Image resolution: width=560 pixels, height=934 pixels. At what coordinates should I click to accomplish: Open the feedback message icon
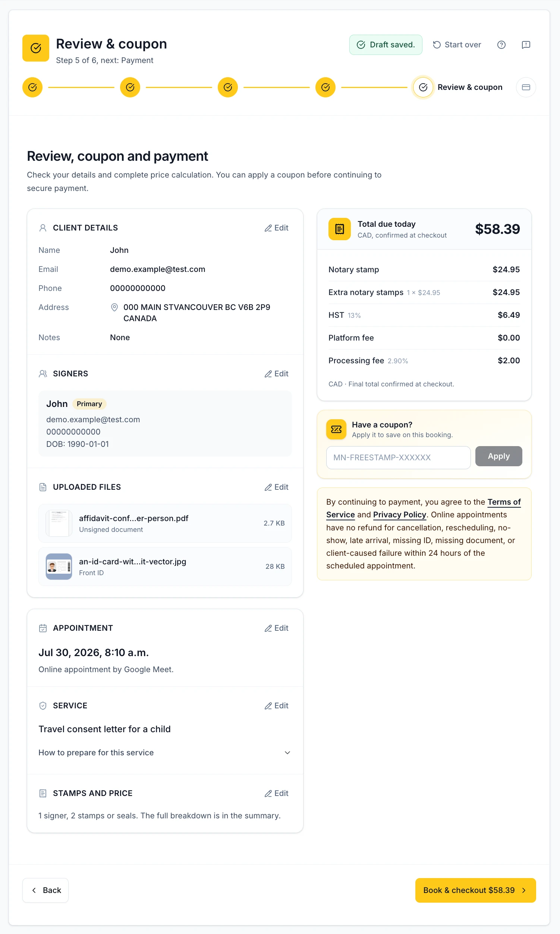tap(526, 45)
